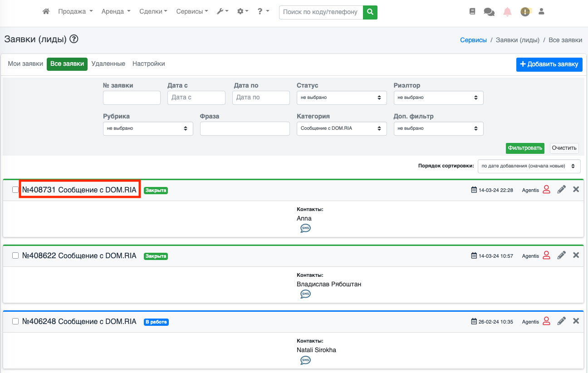Viewport: 588px width, 373px height.
Task: Tick the checkbox for request №406248
Action: pyautogui.click(x=15, y=321)
